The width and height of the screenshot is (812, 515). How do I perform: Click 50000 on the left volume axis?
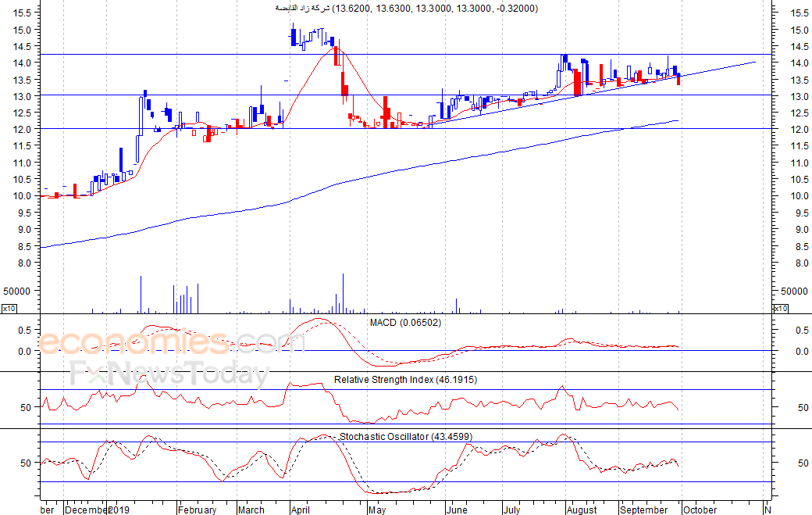[x=17, y=291]
